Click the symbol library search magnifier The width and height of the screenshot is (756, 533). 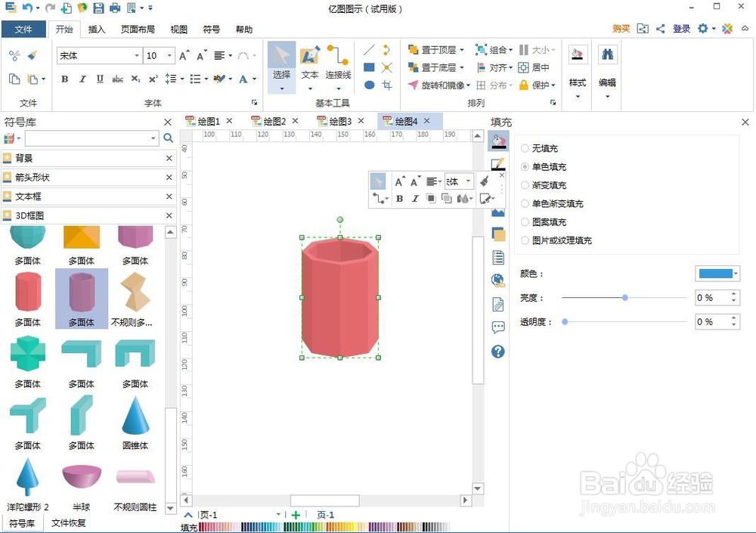tap(168, 138)
